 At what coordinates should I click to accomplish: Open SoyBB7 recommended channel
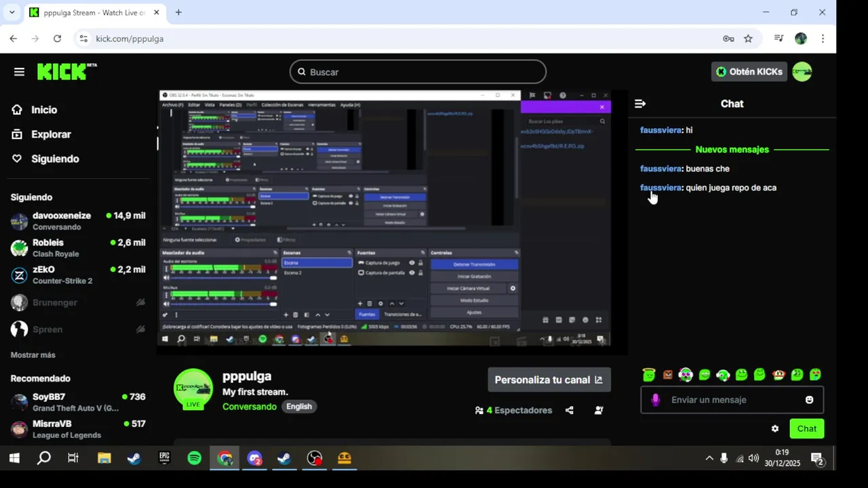pyautogui.click(x=78, y=402)
